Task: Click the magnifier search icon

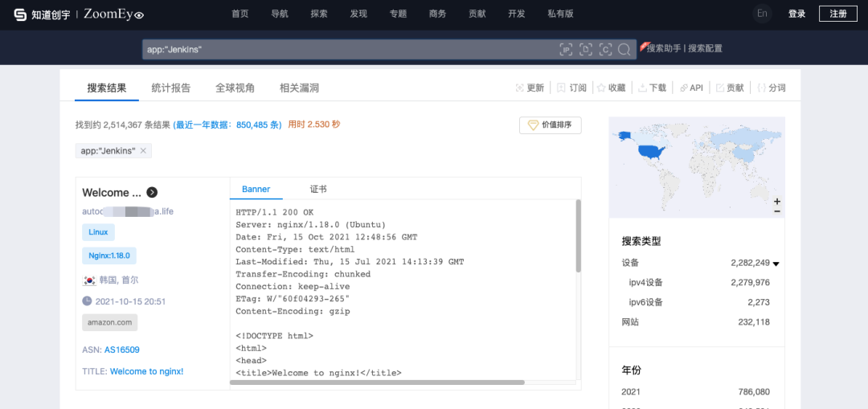Action: (624, 50)
